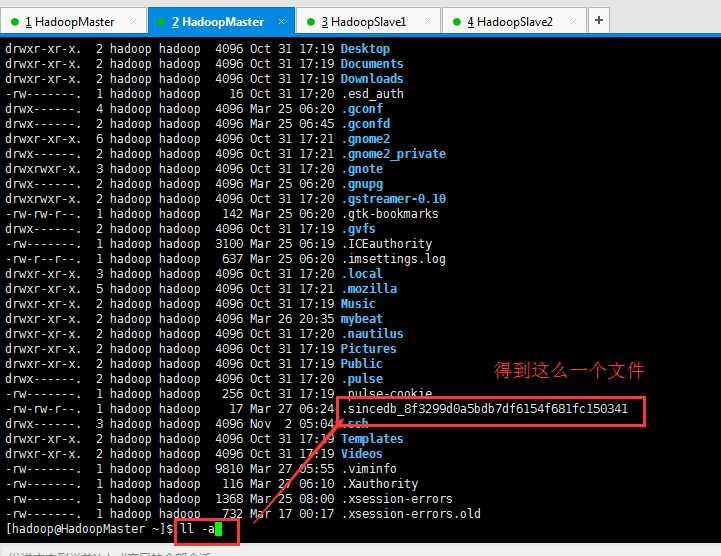Click the mybeat directory name
This screenshot has width=721, height=556.
pos(361,319)
